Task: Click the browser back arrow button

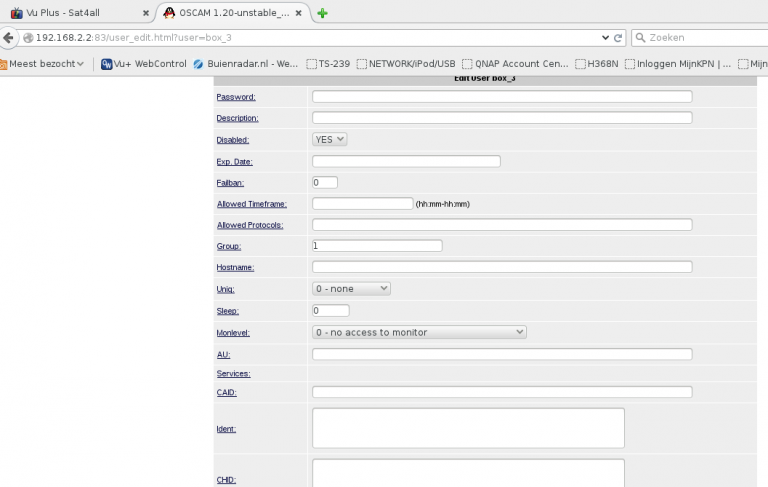Action: point(9,38)
